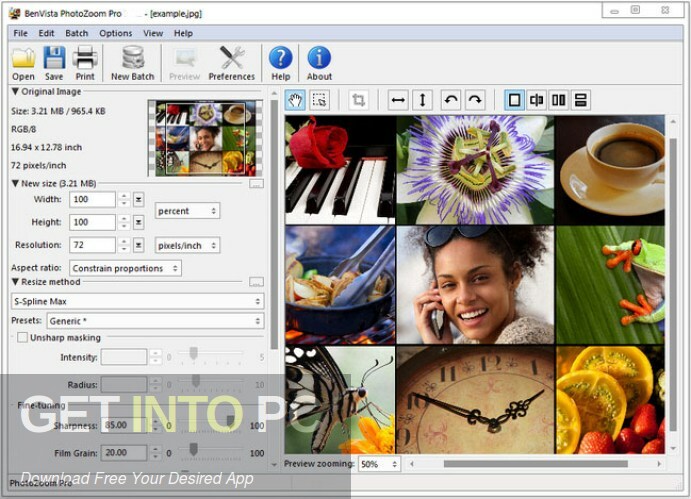
Task: Click the Sharpness value field
Action: 124,425
